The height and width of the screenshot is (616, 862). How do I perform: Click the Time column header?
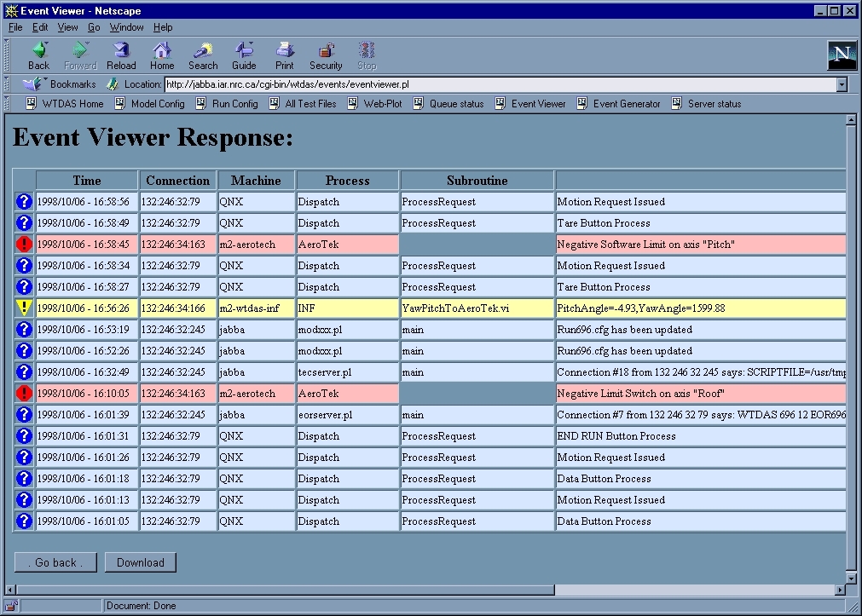[x=87, y=181]
